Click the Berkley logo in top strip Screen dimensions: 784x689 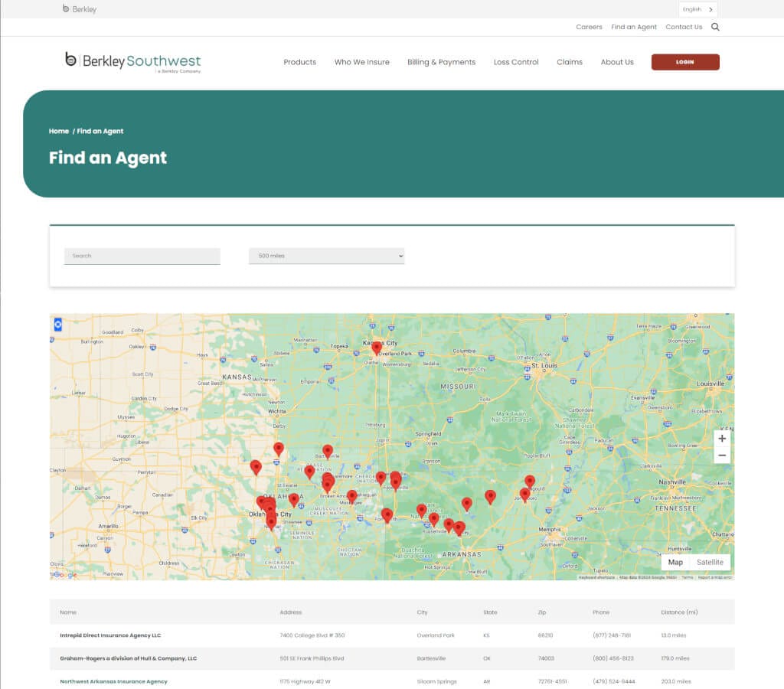(x=80, y=9)
